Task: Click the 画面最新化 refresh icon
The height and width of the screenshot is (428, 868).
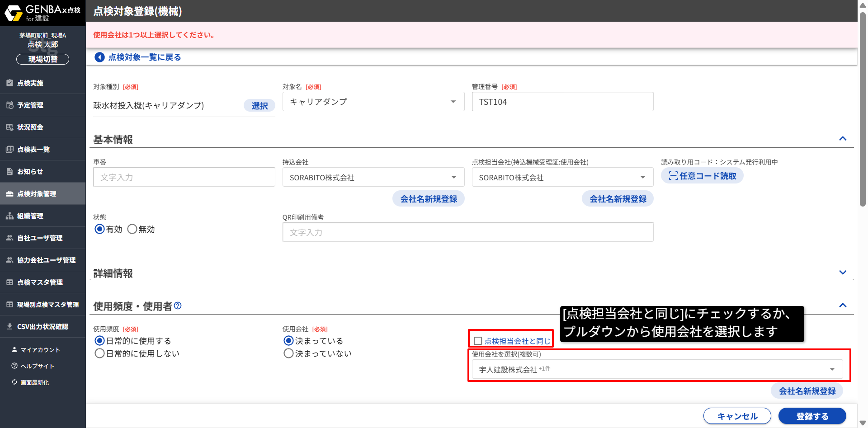Action: coord(14,382)
